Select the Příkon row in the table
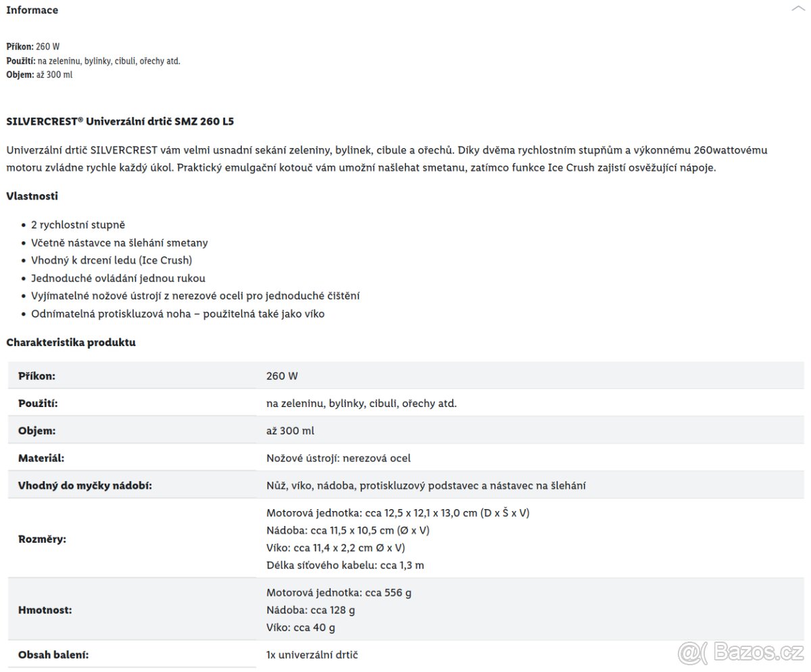The image size is (811, 672). click(x=406, y=375)
